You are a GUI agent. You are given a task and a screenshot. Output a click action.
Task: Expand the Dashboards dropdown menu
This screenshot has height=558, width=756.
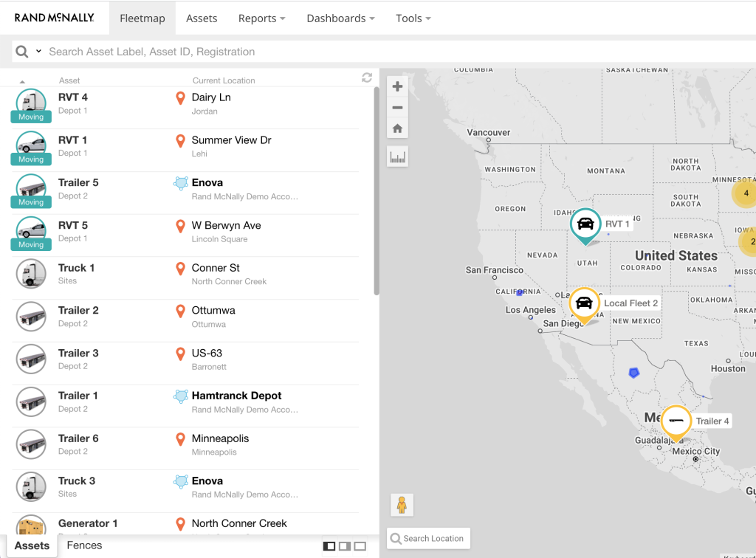[x=340, y=18]
